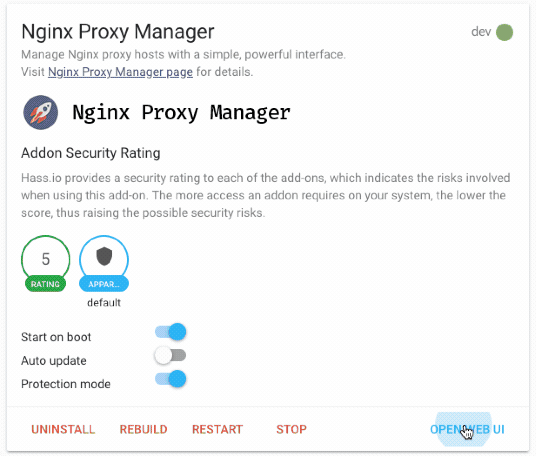Click the shield AppArmor icon

click(x=104, y=257)
